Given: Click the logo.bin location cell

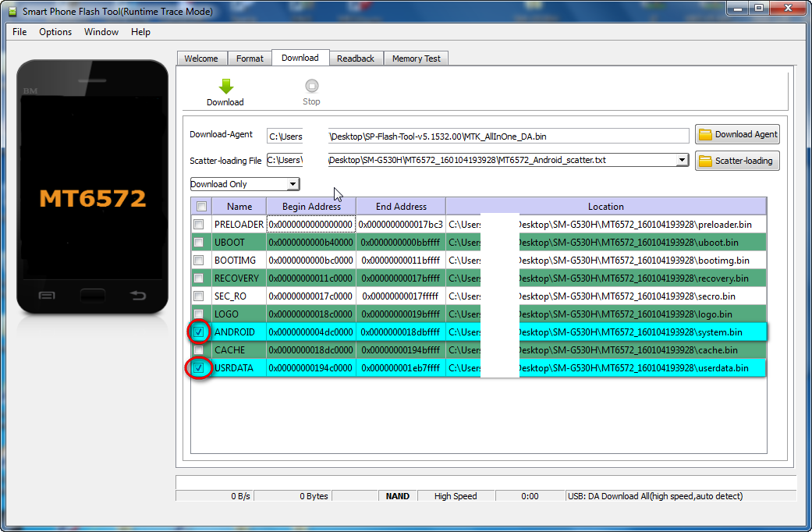Looking at the screenshot, I should [x=606, y=314].
